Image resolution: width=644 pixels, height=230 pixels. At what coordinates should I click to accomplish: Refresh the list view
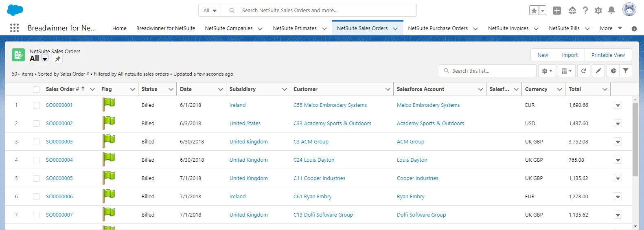[x=583, y=71]
